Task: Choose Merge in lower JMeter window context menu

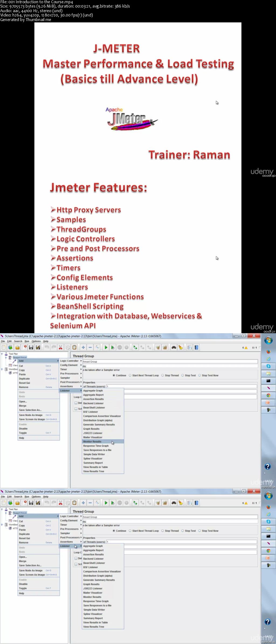Action: coord(38,561)
